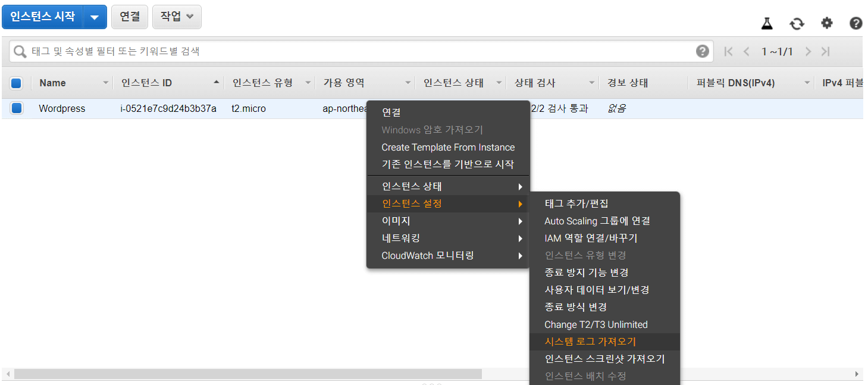Open the 인스턴스 시작 dropdown arrow
868x385 pixels.
coord(95,17)
